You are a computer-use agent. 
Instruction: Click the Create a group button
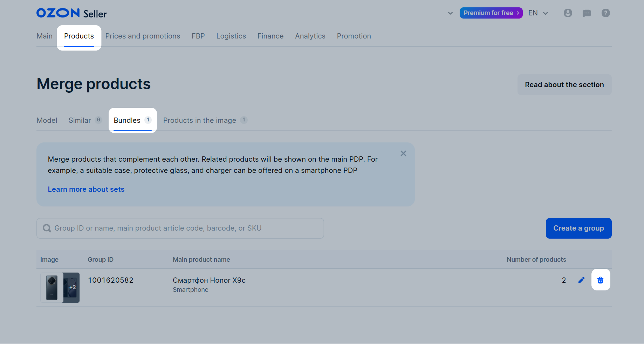coord(578,228)
